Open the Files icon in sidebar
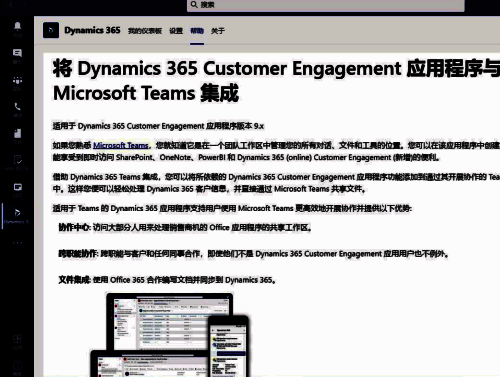 [x=17, y=133]
